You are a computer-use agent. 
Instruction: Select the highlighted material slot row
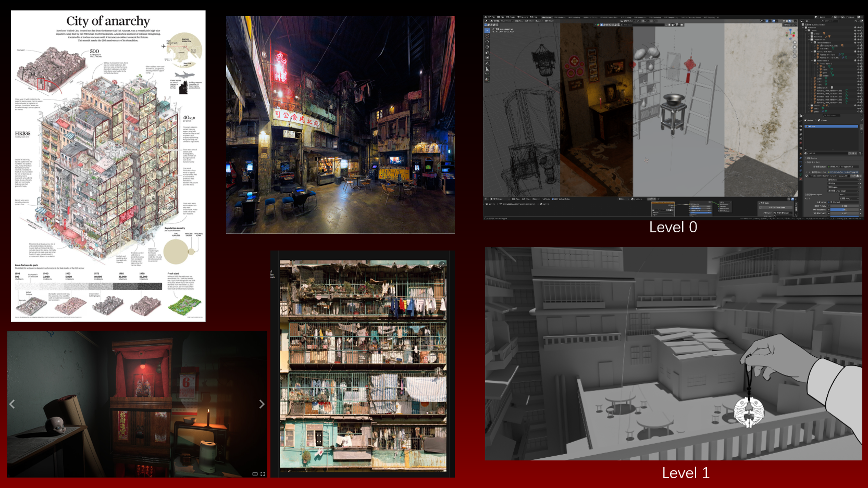click(831, 126)
